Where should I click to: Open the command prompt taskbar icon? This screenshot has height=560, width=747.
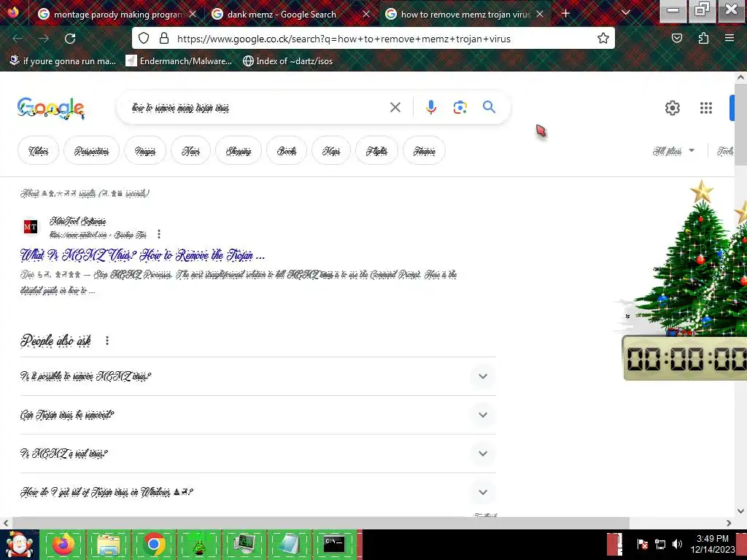(x=334, y=544)
